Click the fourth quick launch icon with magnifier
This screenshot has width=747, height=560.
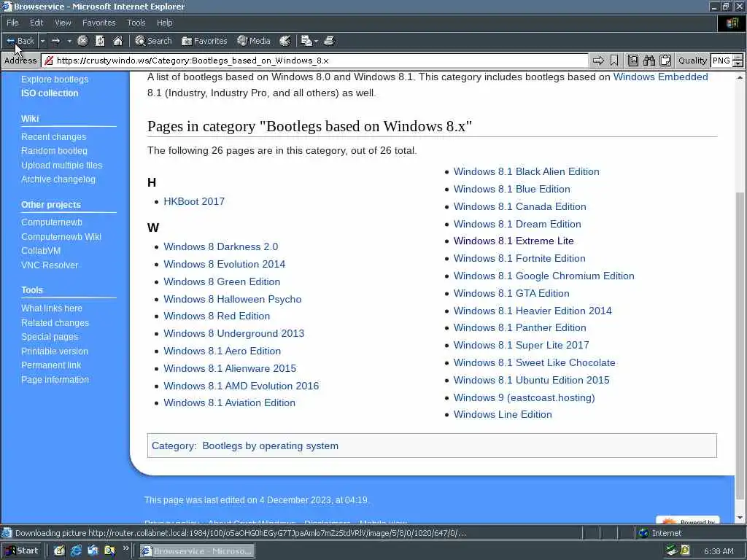click(x=109, y=551)
